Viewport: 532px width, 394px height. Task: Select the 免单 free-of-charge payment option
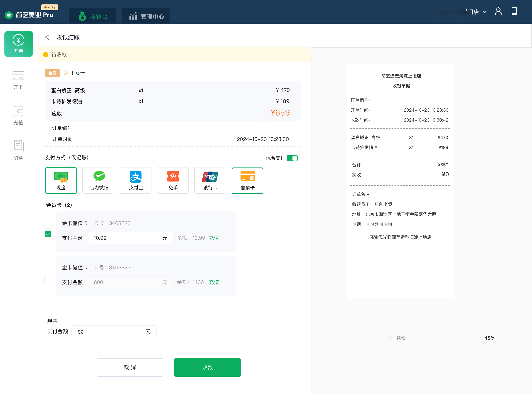173,180
